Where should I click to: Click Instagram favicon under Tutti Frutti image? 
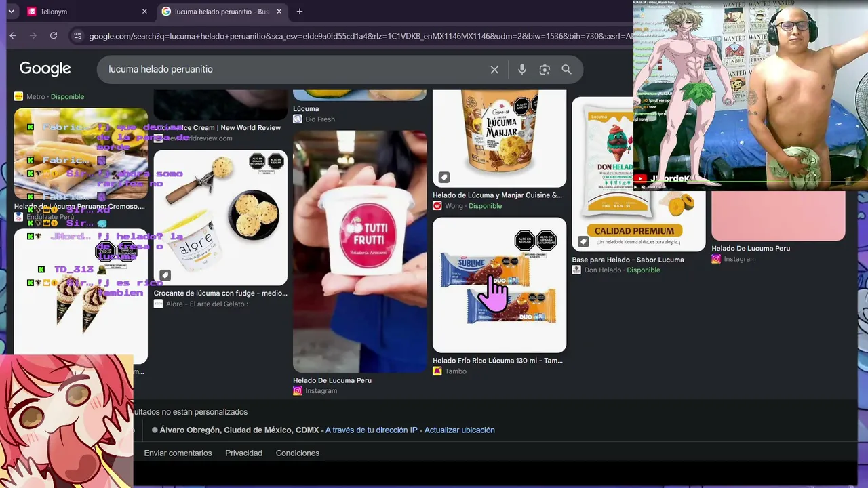pyautogui.click(x=298, y=391)
